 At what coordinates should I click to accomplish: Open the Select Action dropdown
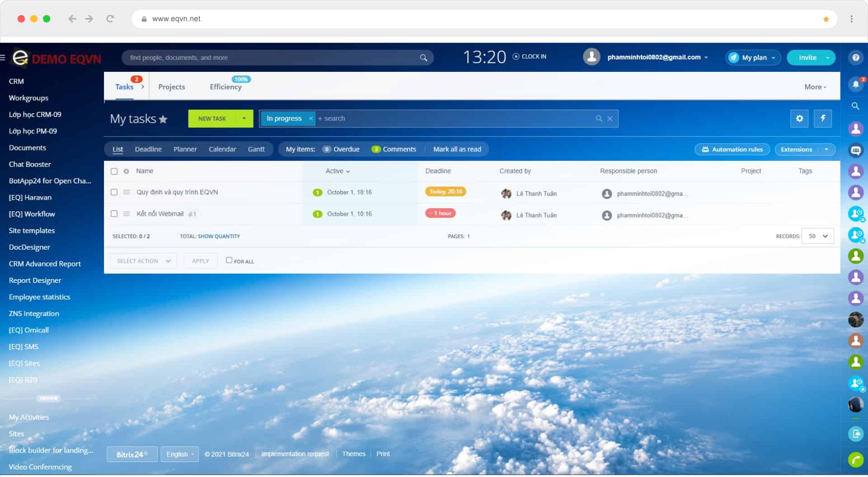143,261
